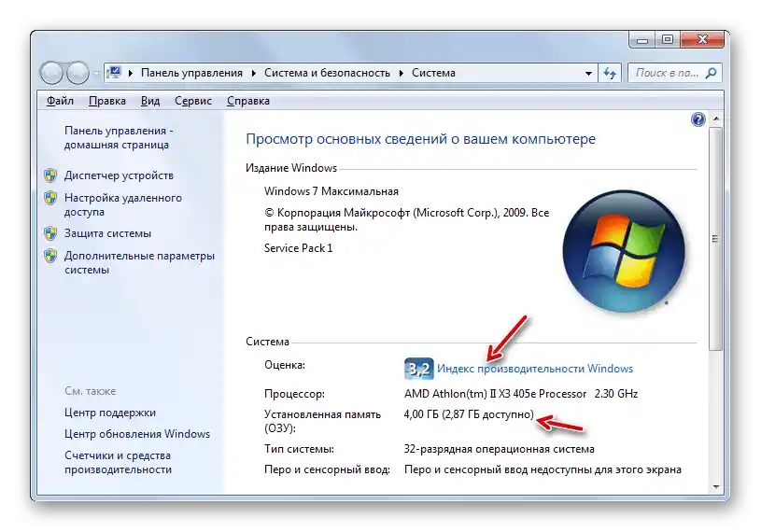Click the Просмотр основных сведений heading
Viewport: 761px width, 532px height.
point(420,139)
